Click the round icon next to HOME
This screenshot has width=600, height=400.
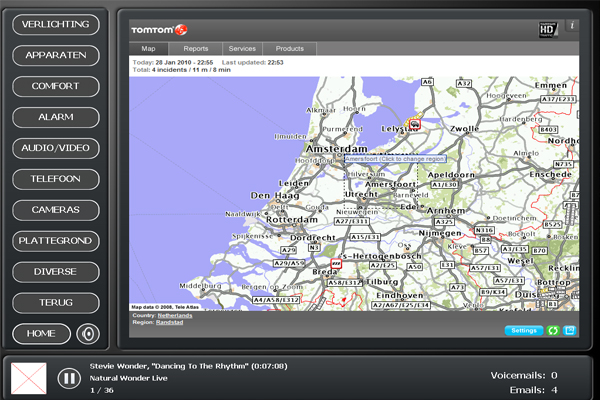[x=88, y=334]
